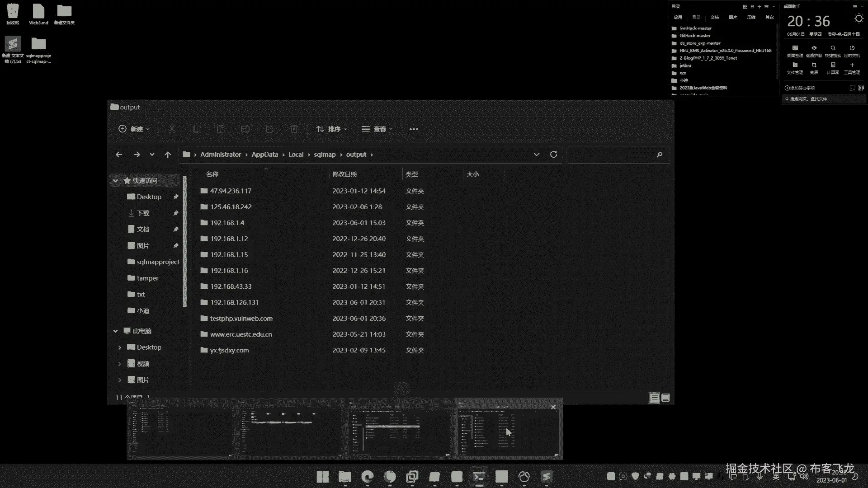The height and width of the screenshot is (488, 868).
Task: Click the delete (trash) icon in toolbar
Action: [x=294, y=129]
